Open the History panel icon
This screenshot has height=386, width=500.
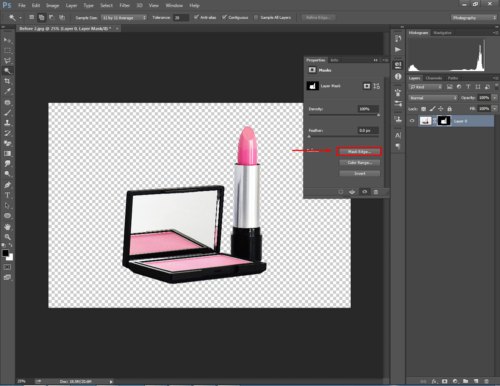pyautogui.click(x=398, y=39)
